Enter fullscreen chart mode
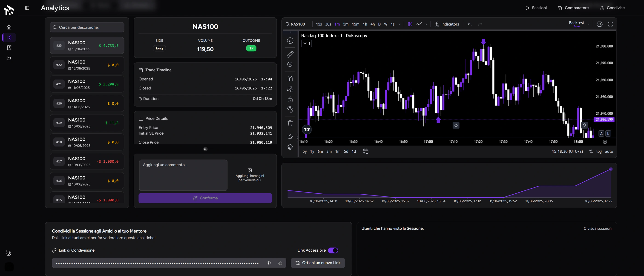The image size is (644, 276). point(610,24)
